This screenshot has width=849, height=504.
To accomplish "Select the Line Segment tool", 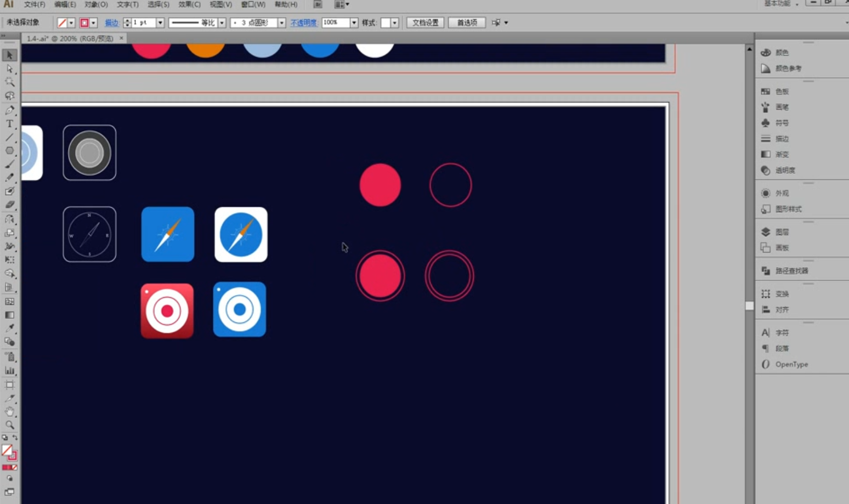I will coord(9,137).
